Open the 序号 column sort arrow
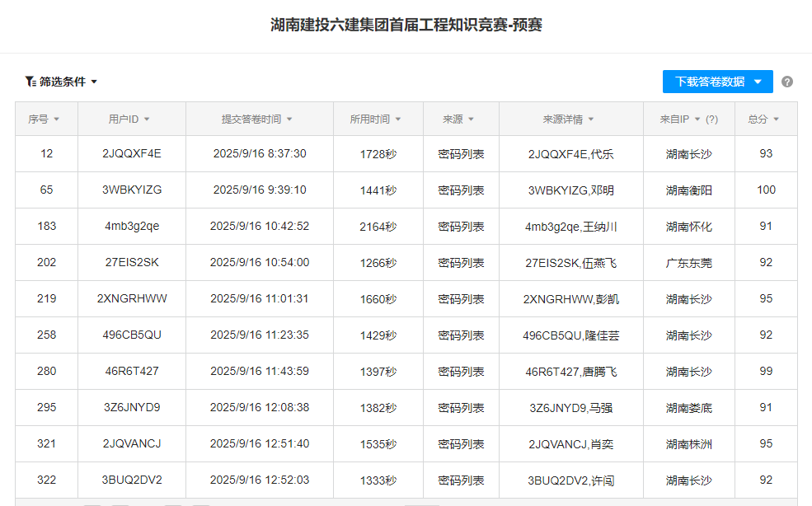Viewport: 812px width, 506px height. (x=56, y=119)
